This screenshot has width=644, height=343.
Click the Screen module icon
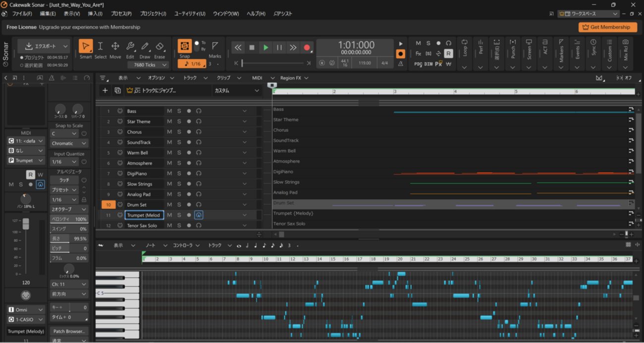click(529, 43)
